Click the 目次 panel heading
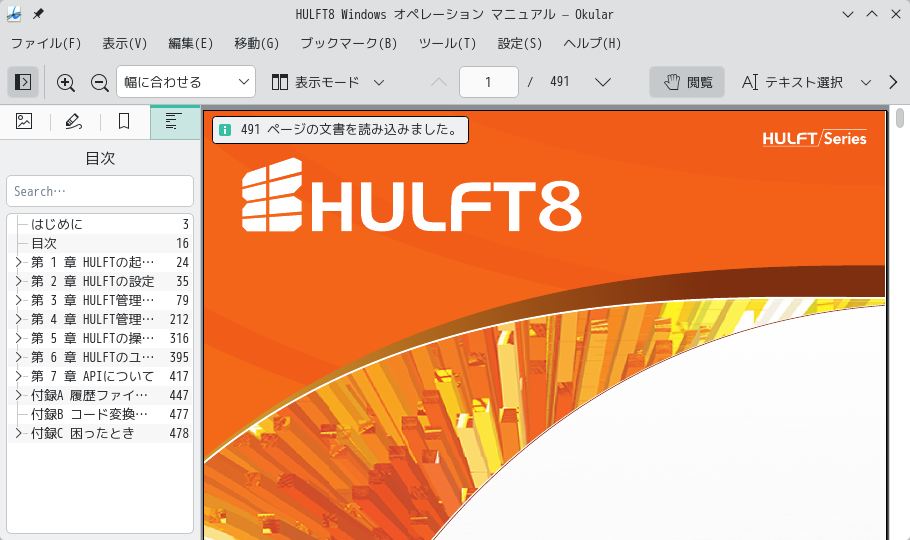This screenshot has height=540, width=910. click(100, 158)
